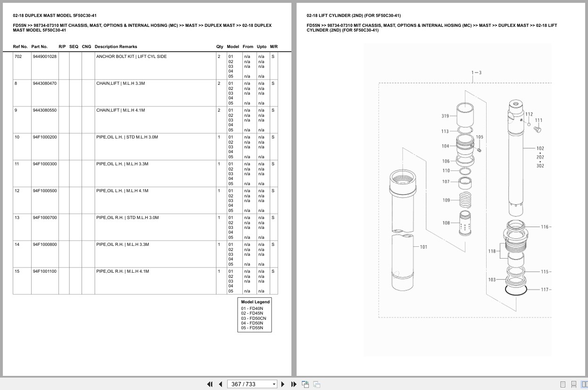Select PIPE,OIL R.H. | M.L.H 3.3M

[x=123, y=244]
